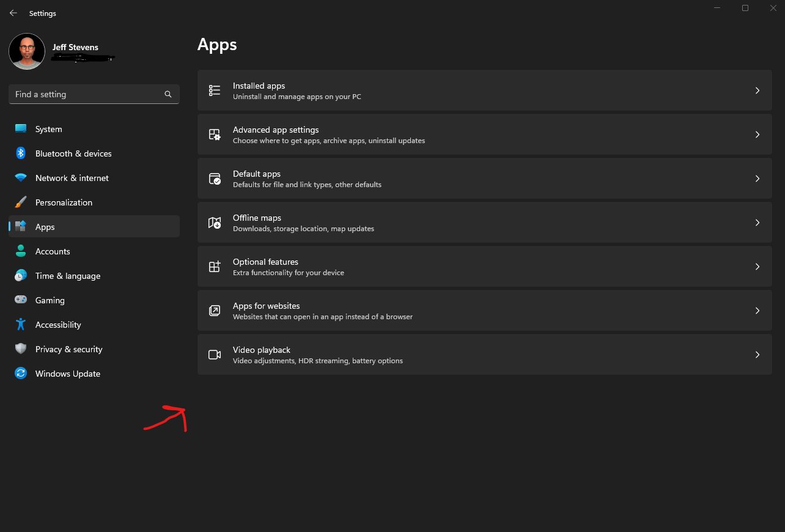Minimize the Settings window

[718, 8]
